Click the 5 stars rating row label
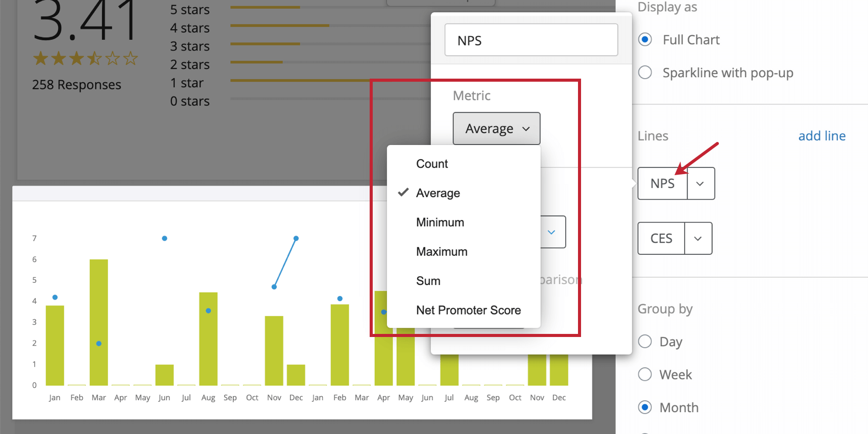868x434 pixels. tap(190, 10)
